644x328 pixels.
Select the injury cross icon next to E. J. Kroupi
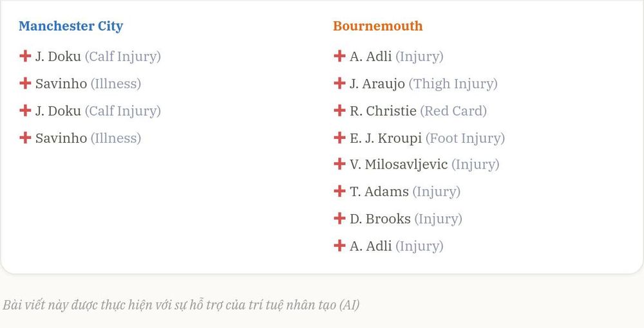[339, 138]
